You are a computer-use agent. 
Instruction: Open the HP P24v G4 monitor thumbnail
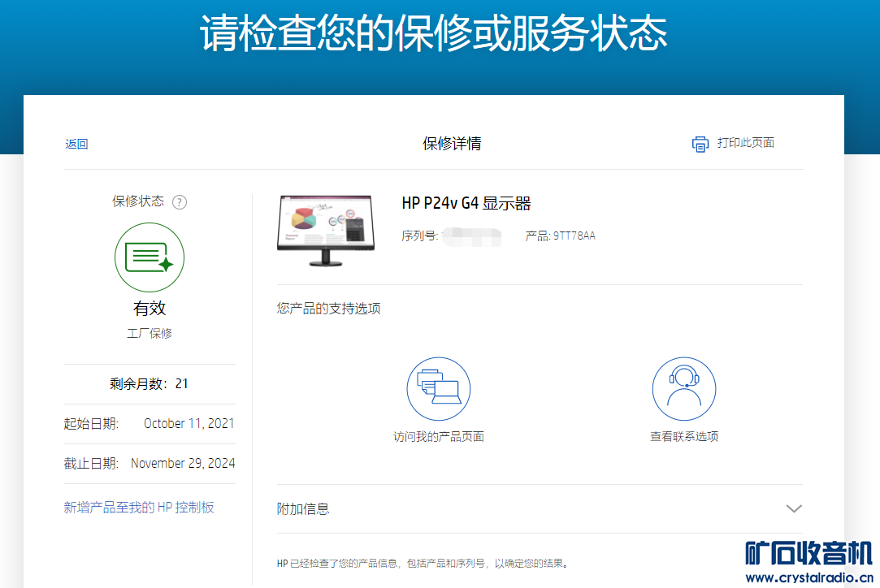(x=326, y=231)
